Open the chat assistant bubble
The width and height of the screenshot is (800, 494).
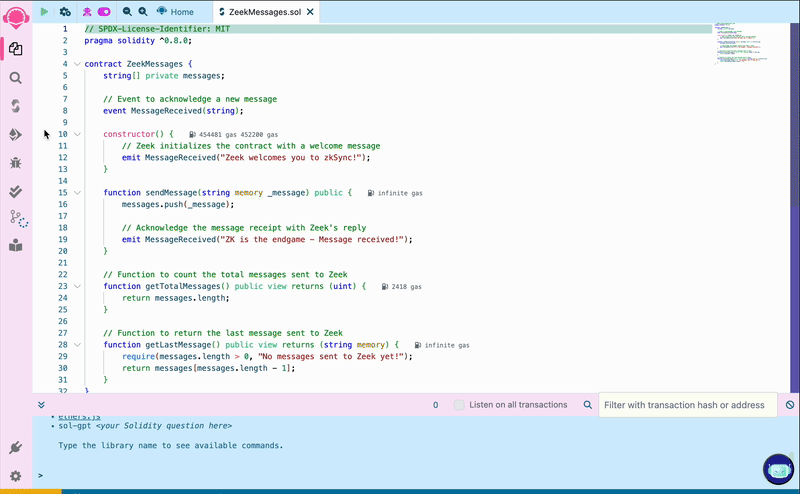tap(779, 469)
